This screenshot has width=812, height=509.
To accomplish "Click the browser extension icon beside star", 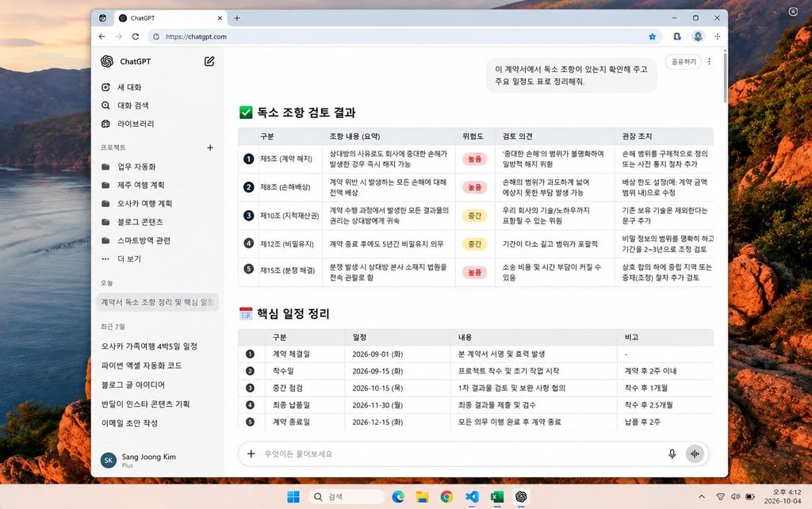I will pyautogui.click(x=677, y=36).
